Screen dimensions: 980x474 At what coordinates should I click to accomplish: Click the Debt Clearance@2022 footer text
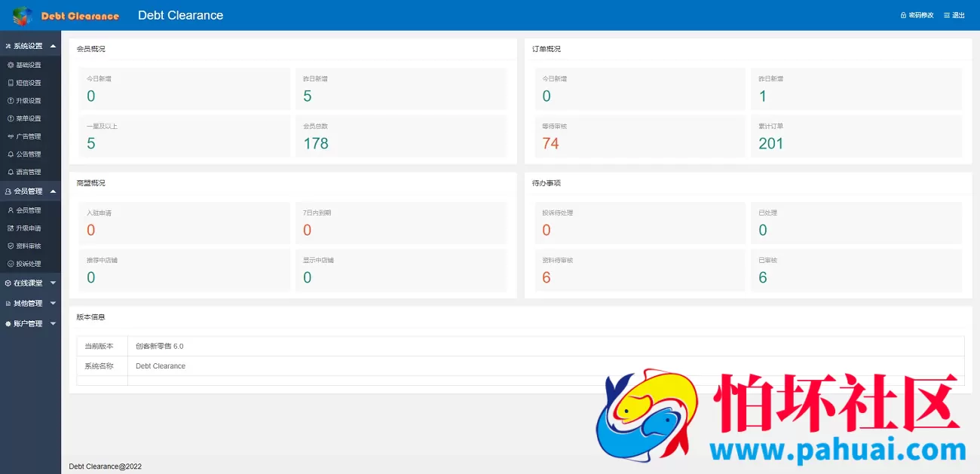click(106, 466)
